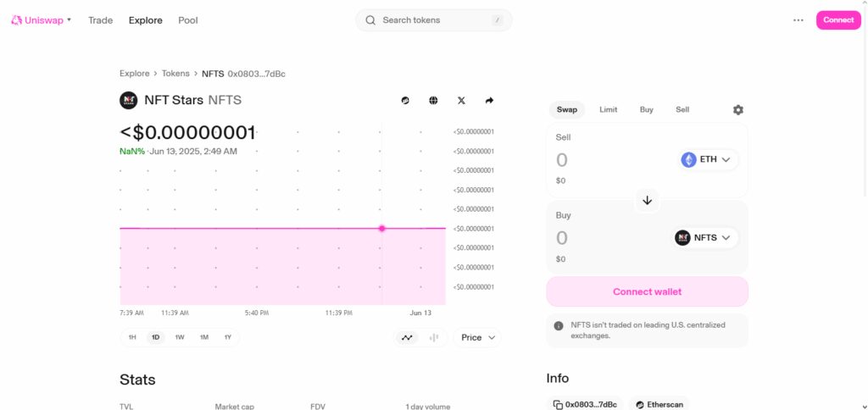868x410 pixels.
Task: Copy address 0x0803...7dBc in breadcrumb
Action: point(256,74)
